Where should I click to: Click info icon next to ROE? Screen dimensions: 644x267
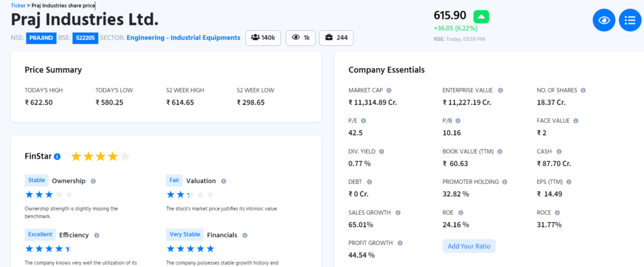click(460, 213)
